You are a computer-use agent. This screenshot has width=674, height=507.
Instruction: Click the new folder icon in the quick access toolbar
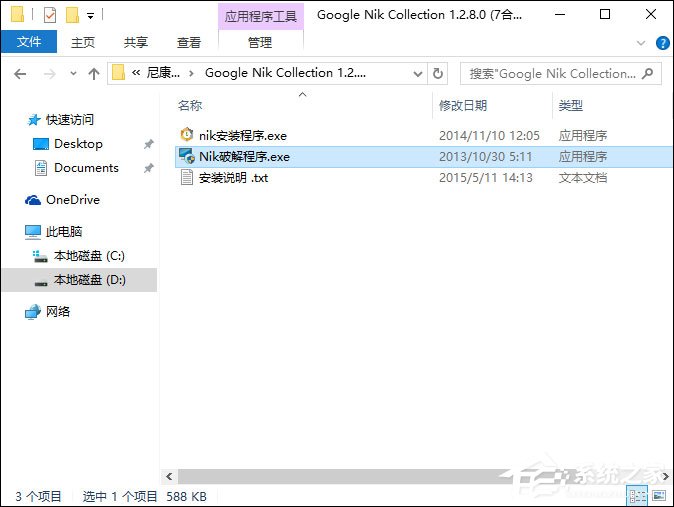tap(72, 15)
